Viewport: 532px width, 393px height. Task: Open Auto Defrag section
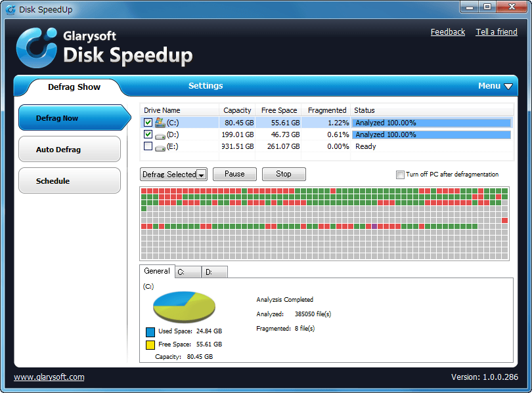[x=70, y=150]
